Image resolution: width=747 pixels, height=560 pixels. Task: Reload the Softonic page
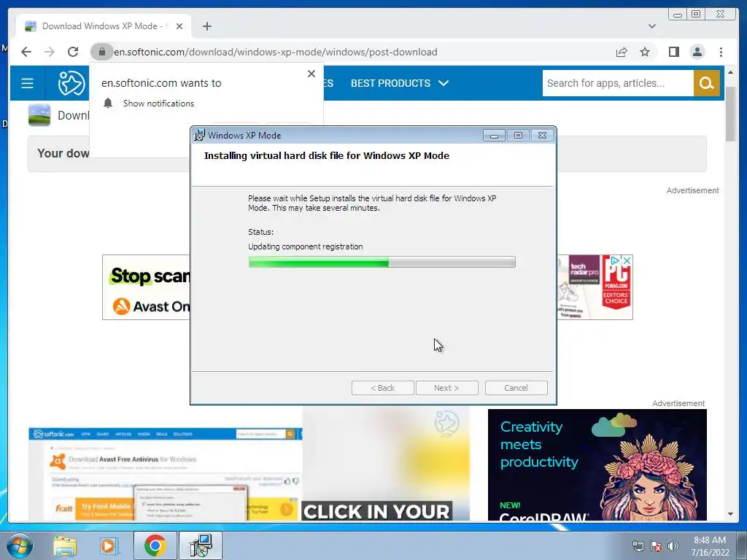point(73,52)
